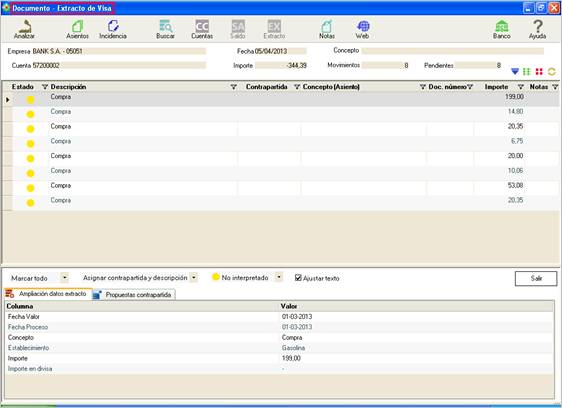Click the Asignar contrapartida y descripción button
Viewport: 562px width, 408px height.
(135, 278)
